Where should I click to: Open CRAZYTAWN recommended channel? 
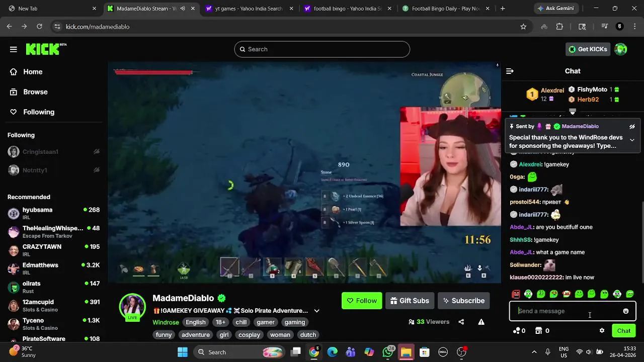click(54, 250)
